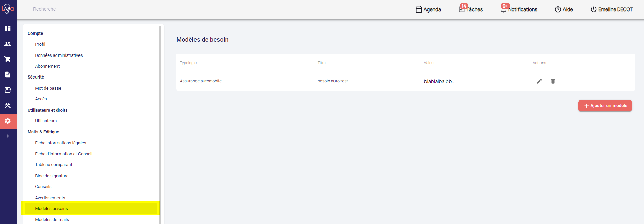Click the shopping cart sidebar icon
Screen dimensions: 644x224
click(8, 59)
